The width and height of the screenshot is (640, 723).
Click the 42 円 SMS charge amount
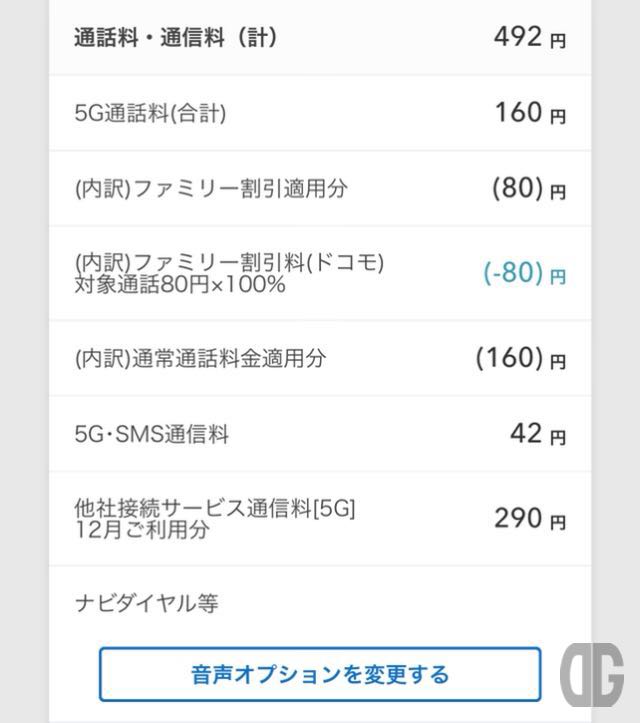click(538, 434)
